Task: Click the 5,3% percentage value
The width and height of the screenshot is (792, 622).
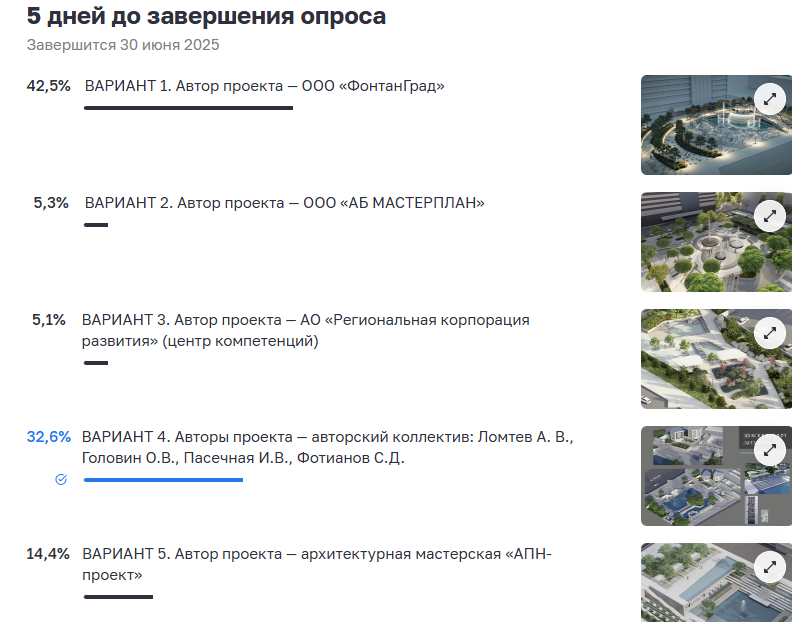Action: (51, 203)
